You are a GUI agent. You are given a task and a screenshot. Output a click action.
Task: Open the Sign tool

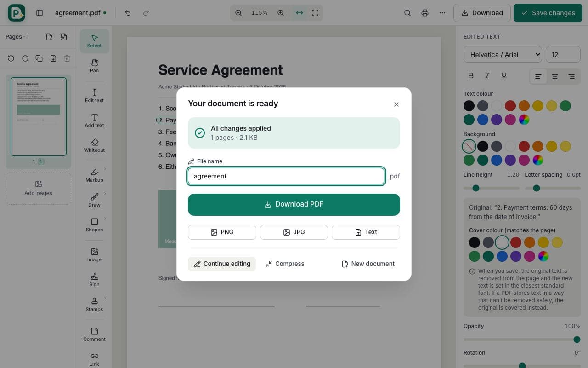tap(94, 280)
